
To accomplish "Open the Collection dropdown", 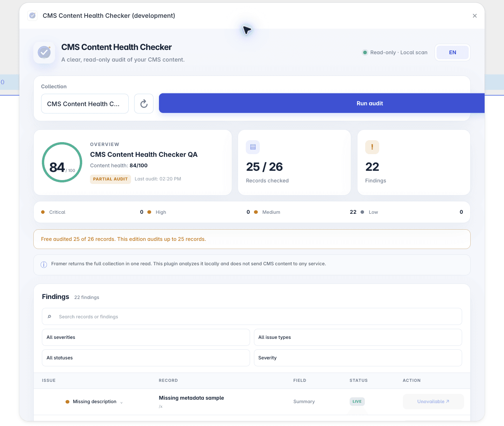I will click(x=85, y=103).
